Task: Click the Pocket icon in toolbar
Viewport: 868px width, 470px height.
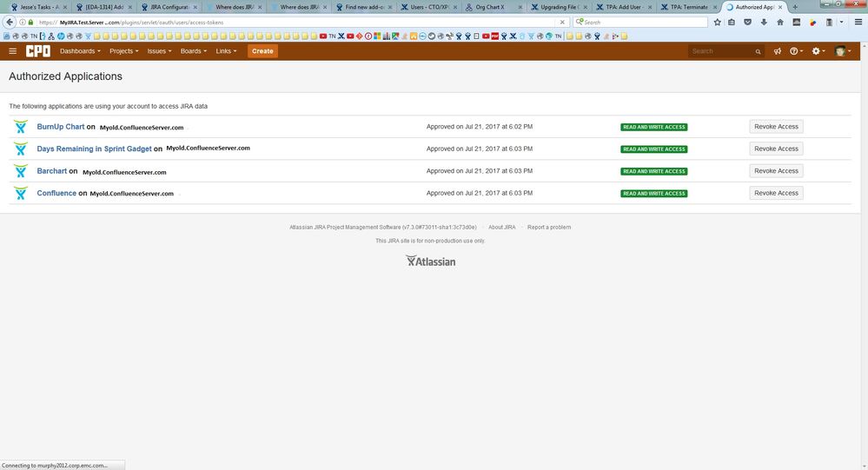Action: point(747,22)
